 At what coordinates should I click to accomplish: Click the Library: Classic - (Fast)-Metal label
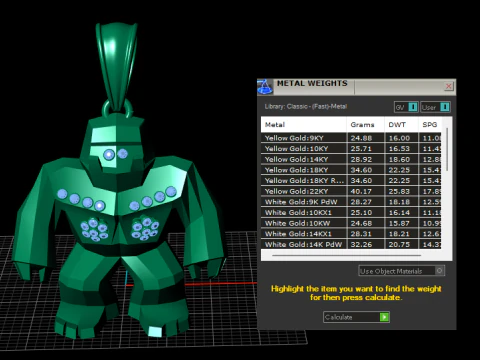tap(306, 107)
